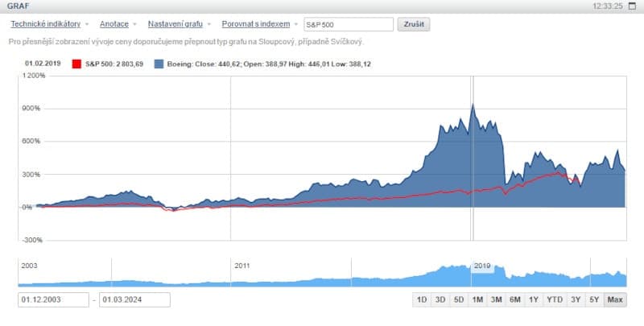Expand the arrow next to Nastavení grafu
The image size is (644, 326).
209,24
